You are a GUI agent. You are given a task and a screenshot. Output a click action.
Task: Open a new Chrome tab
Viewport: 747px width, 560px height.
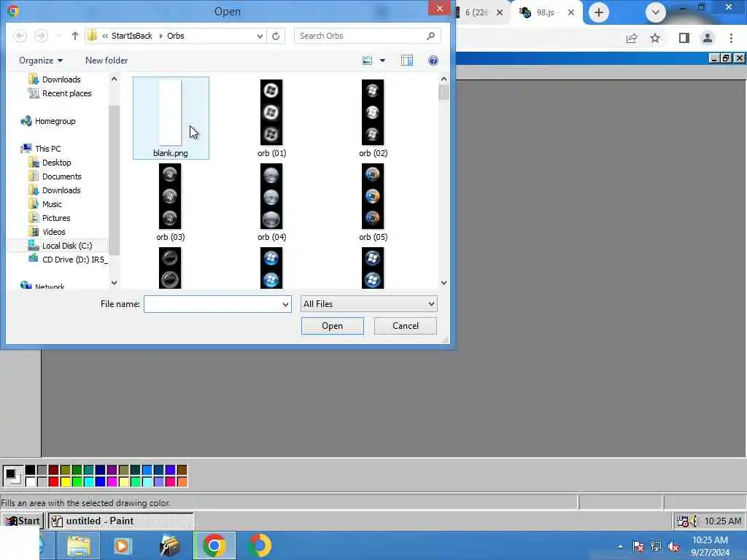coord(599,12)
